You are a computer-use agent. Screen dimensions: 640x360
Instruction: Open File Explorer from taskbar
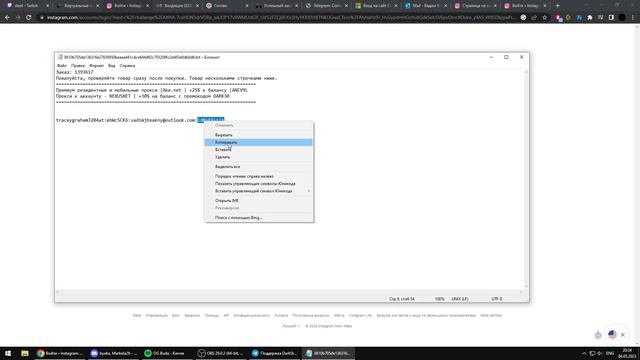pos(25,353)
